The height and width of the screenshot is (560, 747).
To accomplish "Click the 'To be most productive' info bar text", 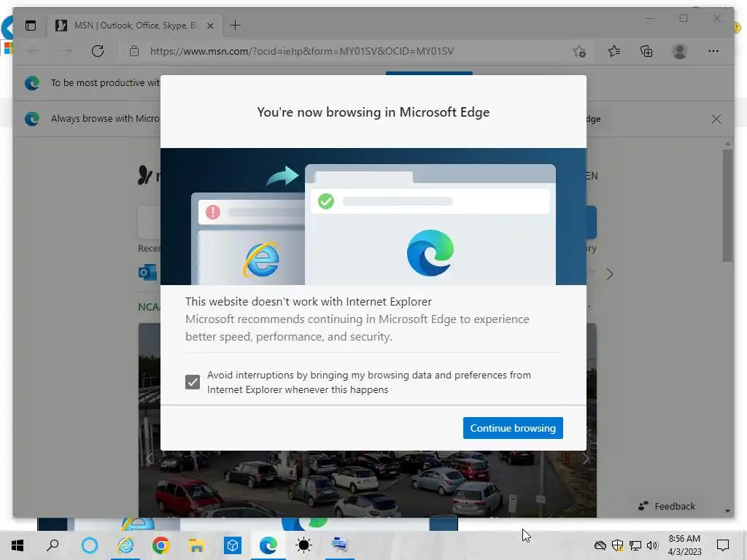I will pyautogui.click(x=105, y=83).
